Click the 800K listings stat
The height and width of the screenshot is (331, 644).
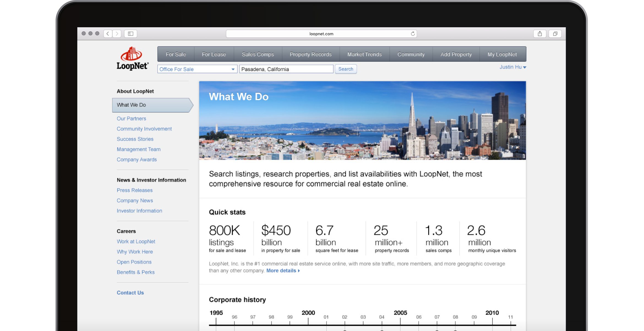(227, 238)
